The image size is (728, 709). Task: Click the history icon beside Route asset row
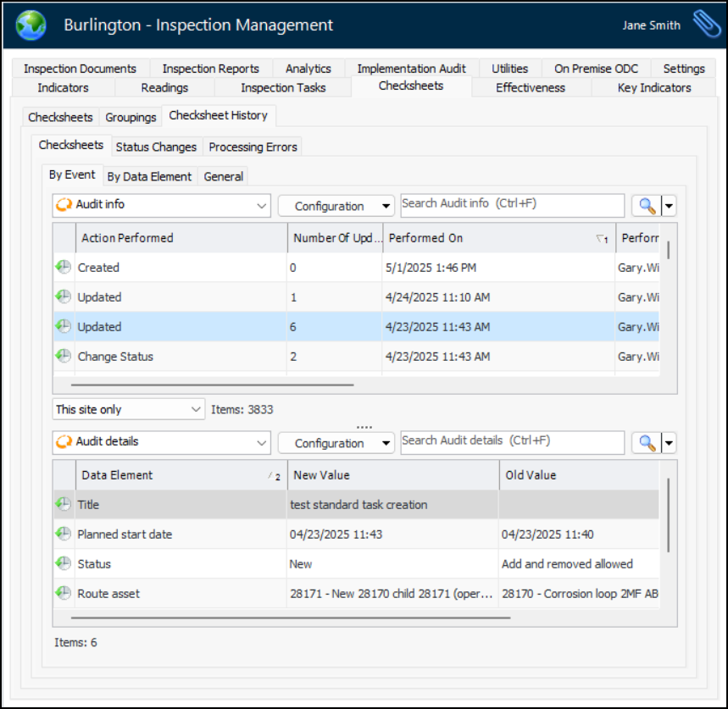pos(64,594)
